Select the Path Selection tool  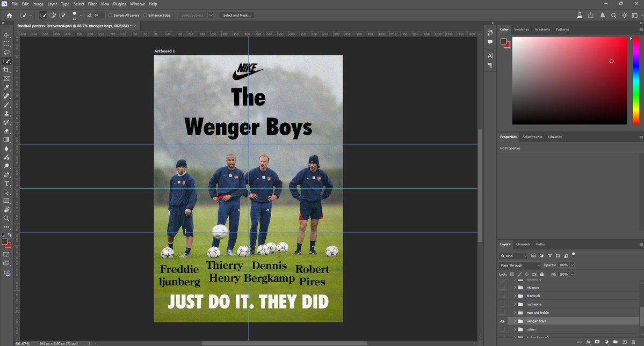tap(6, 192)
